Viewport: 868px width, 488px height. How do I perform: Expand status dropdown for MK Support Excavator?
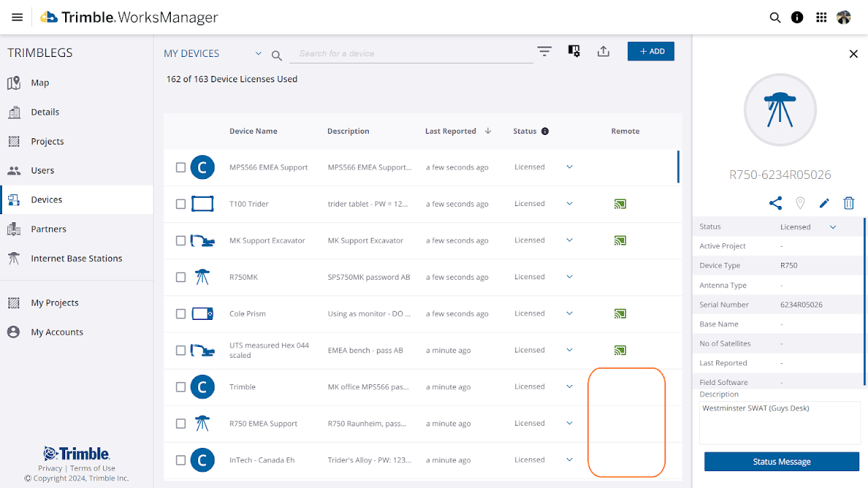point(570,241)
